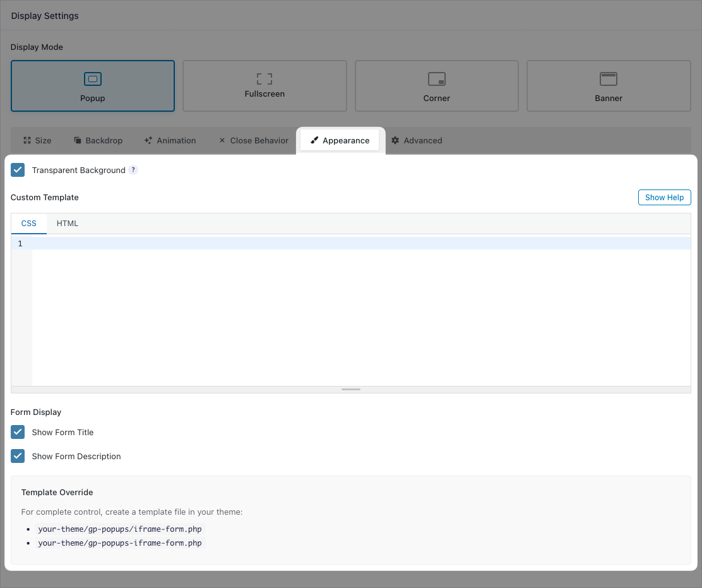Pick the Corner display mode icon
The image size is (702, 588).
(437, 79)
